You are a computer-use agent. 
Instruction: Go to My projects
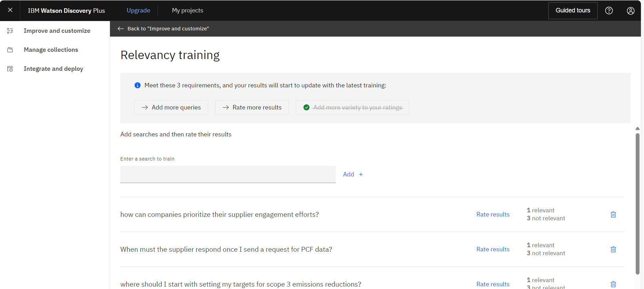[x=188, y=10]
